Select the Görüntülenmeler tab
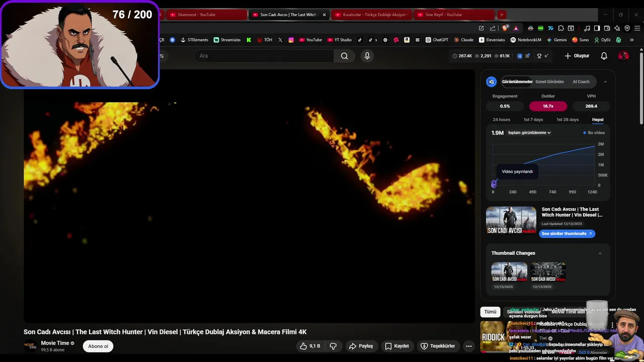The height and width of the screenshot is (362, 644). 517,81
